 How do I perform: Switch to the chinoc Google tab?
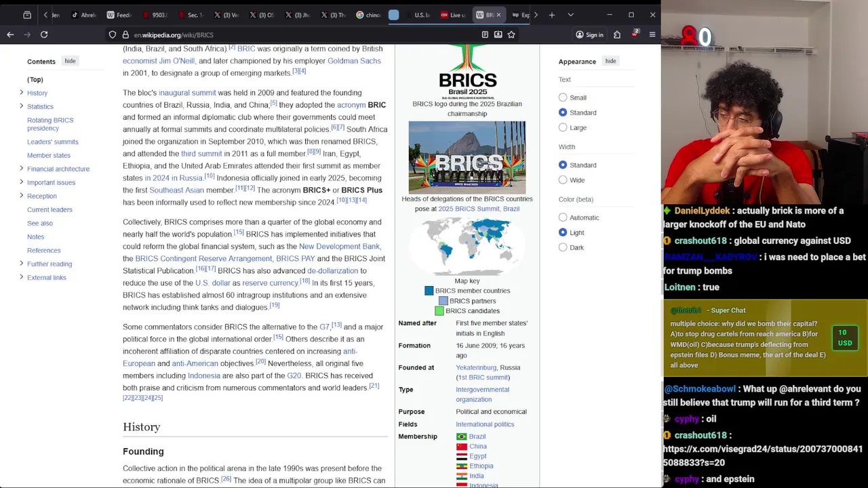[370, 15]
